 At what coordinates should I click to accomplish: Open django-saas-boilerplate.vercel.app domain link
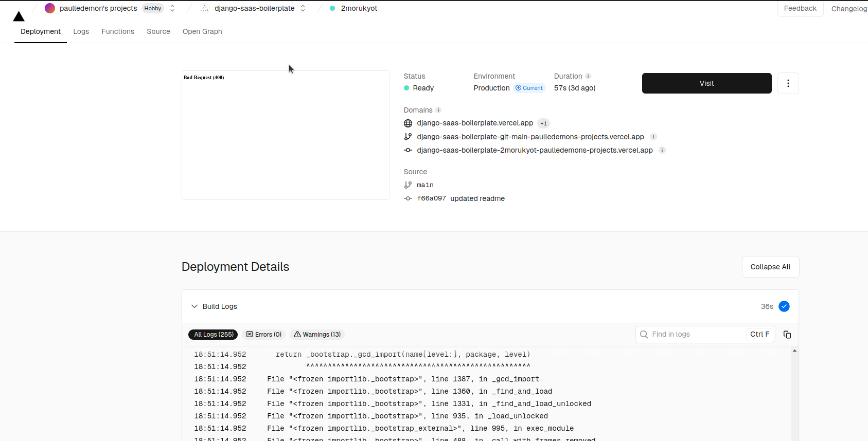point(475,123)
